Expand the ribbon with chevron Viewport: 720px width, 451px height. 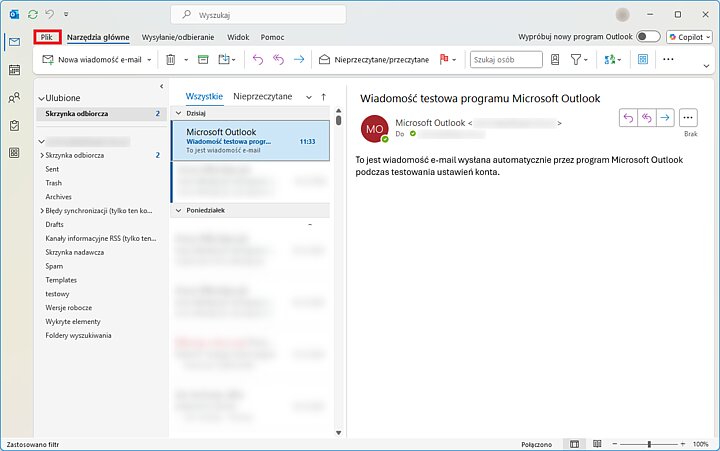point(706,66)
